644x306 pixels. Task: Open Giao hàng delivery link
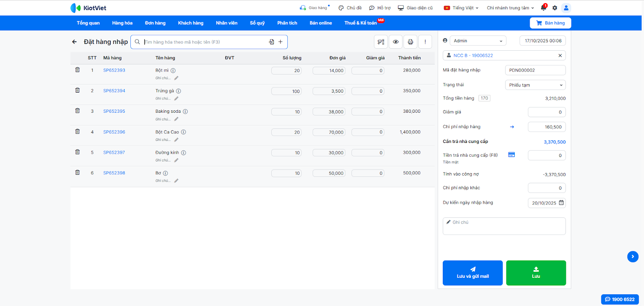pos(314,8)
